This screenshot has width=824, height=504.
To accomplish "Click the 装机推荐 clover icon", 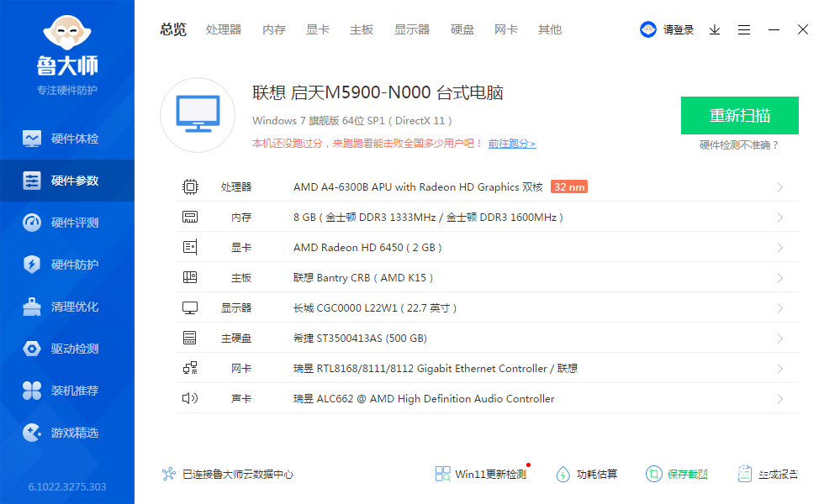I will click(32, 391).
